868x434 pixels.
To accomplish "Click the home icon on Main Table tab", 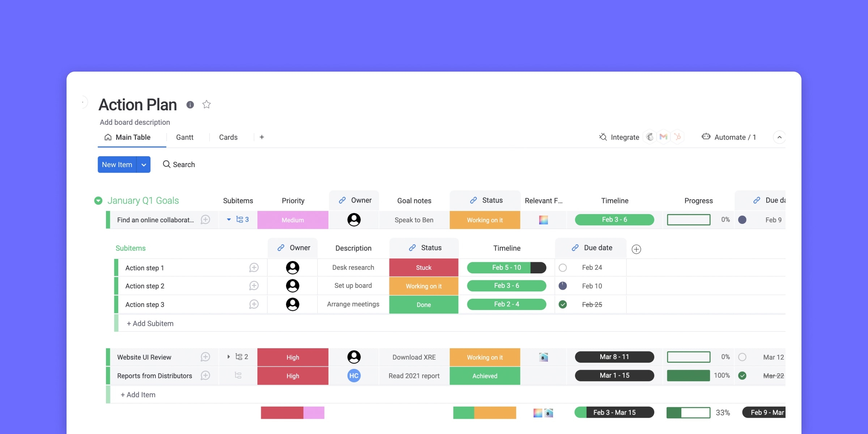I will 107,137.
